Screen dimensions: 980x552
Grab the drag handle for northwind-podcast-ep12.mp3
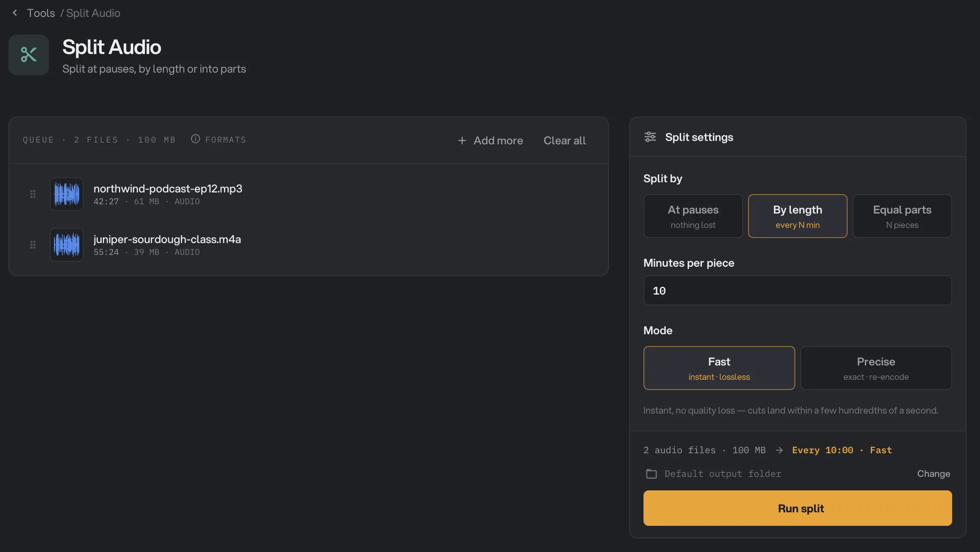33,194
